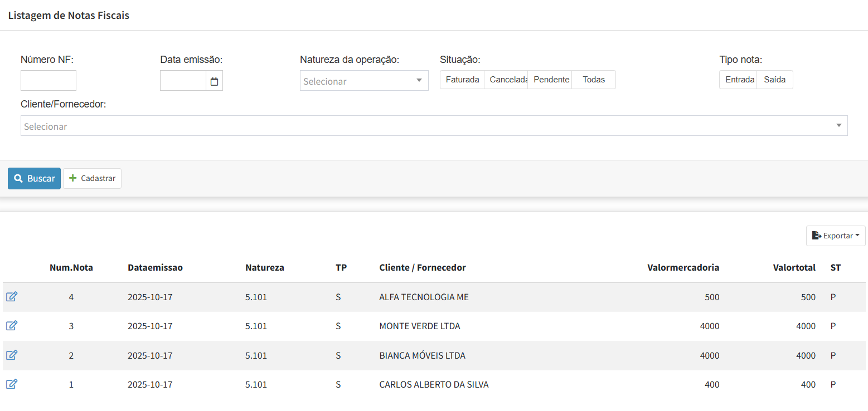
Task: Expand the Cliente/Fornecedor select box
Action: (x=434, y=126)
